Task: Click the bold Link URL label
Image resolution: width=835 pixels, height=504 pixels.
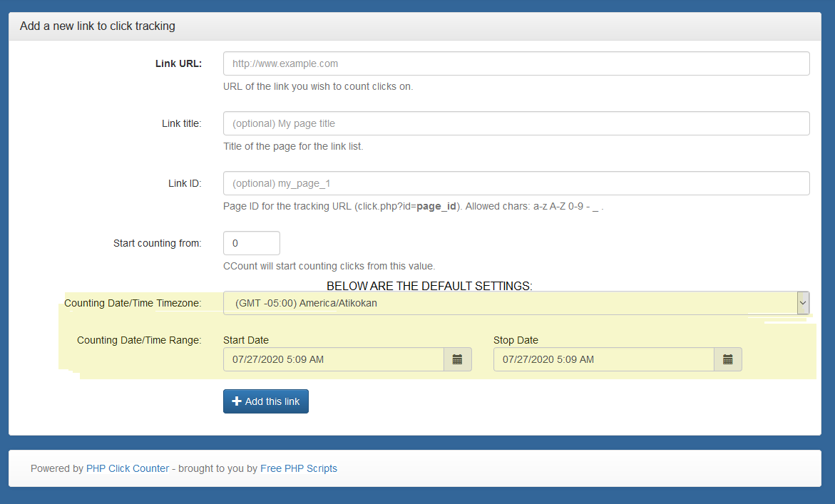Action: [178, 63]
